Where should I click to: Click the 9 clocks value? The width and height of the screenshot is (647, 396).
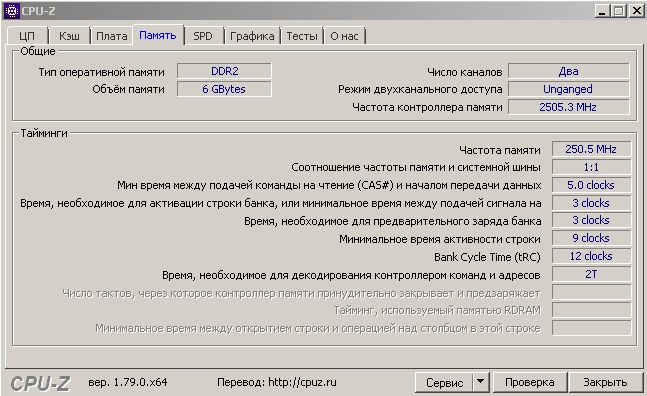click(592, 238)
